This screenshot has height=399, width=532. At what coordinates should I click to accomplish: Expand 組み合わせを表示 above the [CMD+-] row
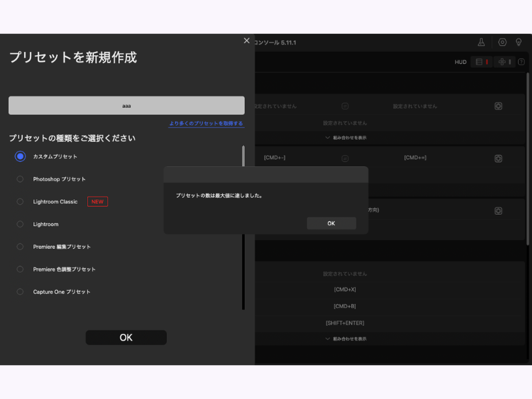point(345,138)
